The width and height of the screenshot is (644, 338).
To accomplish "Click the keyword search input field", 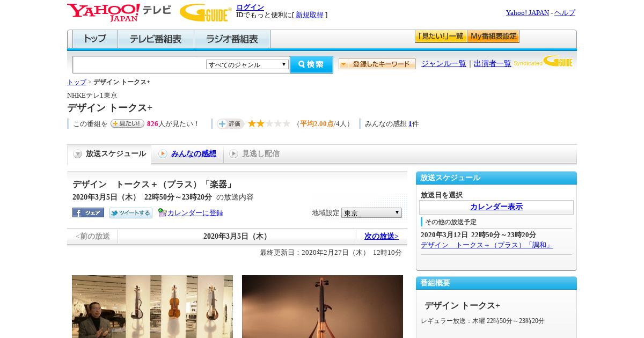I will coord(140,64).
